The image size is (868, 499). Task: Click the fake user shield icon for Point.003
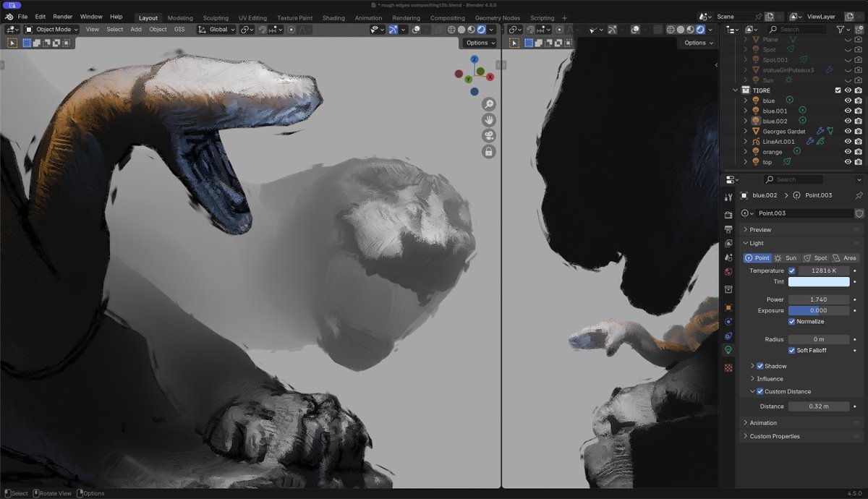coord(859,213)
